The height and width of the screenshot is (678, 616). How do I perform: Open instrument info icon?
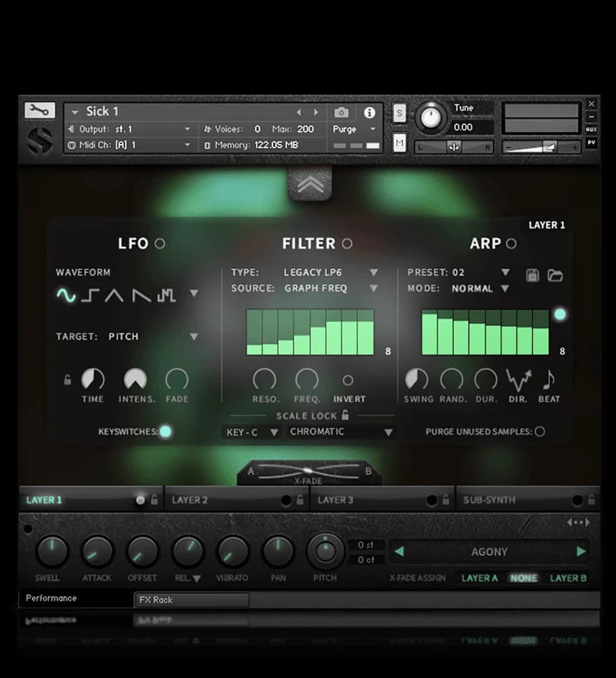(369, 112)
